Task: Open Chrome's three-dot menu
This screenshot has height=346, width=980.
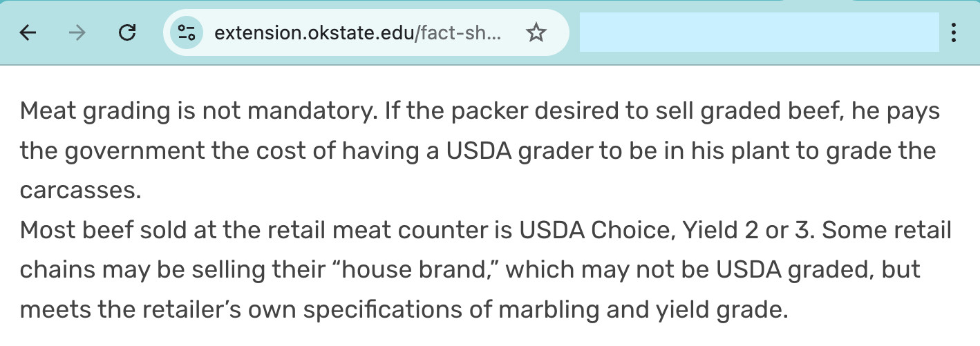Action: [954, 32]
